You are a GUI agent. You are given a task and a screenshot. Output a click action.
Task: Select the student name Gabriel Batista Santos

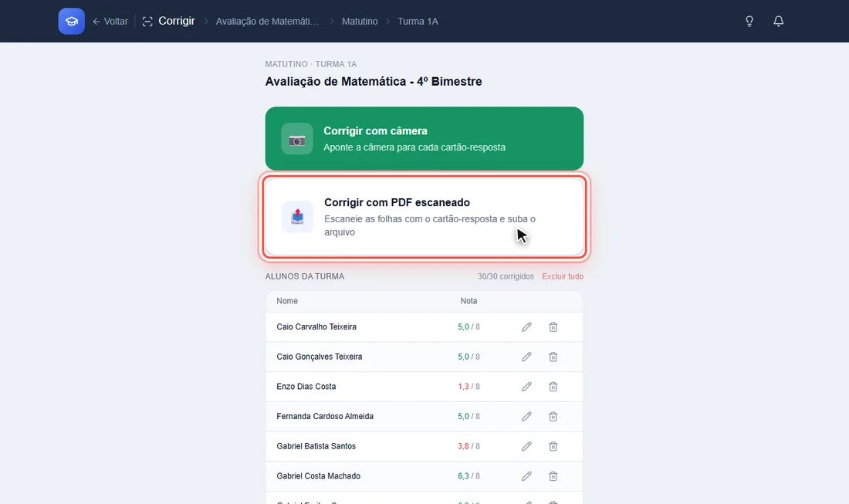click(x=316, y=446)
